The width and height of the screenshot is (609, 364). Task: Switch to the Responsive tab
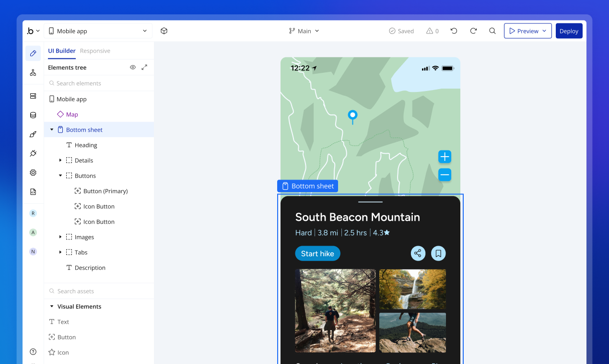click(95, 51)
